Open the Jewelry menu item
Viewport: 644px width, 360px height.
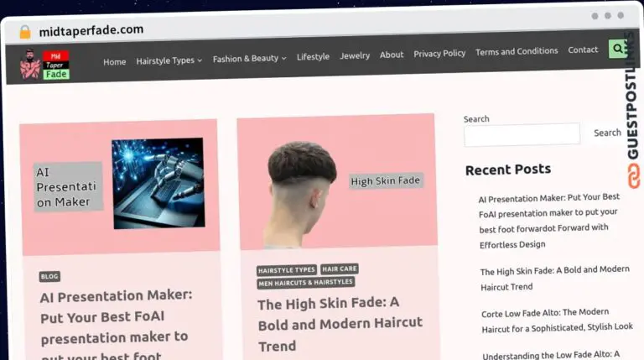pyautogui.click(x=355, y=55)
